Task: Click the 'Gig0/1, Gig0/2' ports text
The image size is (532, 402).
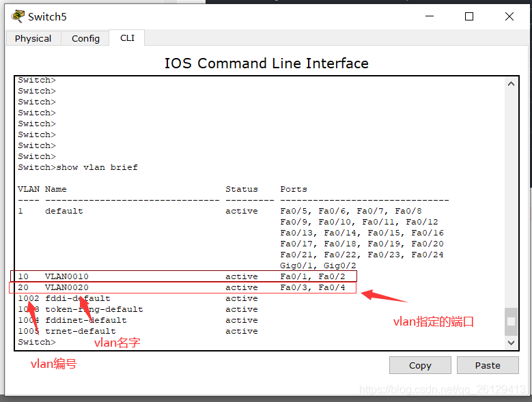Action: pos(318,265)
